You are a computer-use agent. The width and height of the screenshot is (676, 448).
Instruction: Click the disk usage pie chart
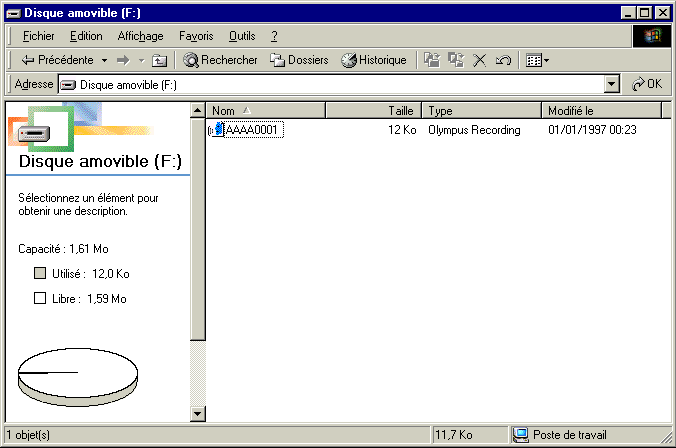coord(78,378)
